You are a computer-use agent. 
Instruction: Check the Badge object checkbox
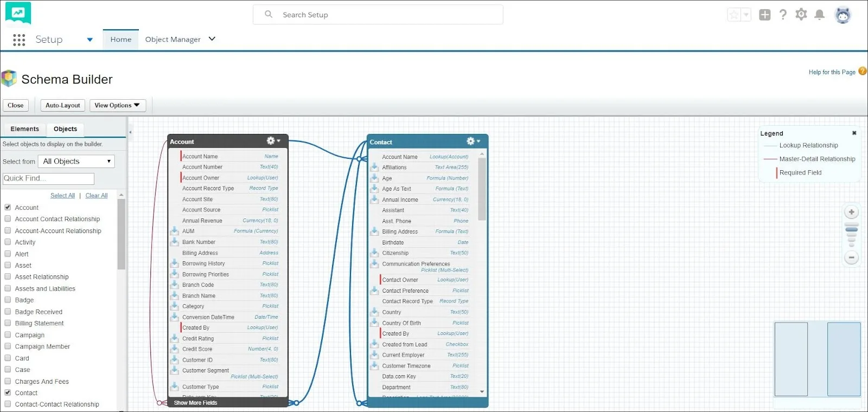(8, 300)
